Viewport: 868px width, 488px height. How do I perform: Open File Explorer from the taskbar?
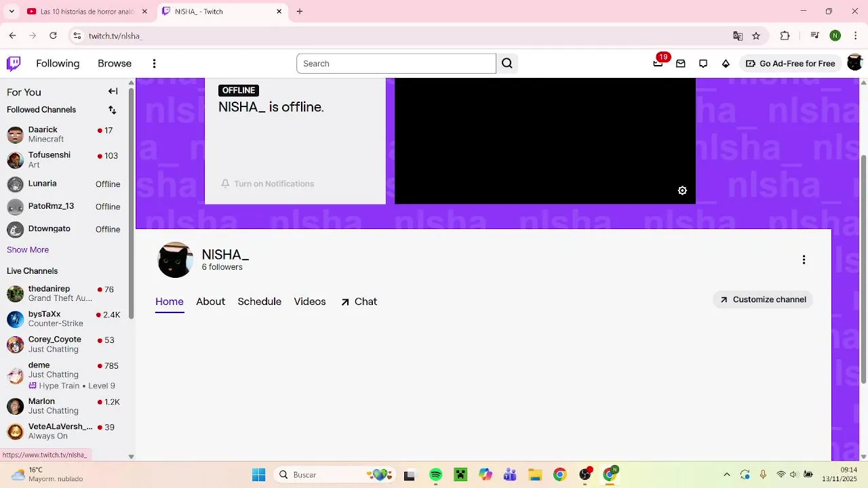point(535,474)
